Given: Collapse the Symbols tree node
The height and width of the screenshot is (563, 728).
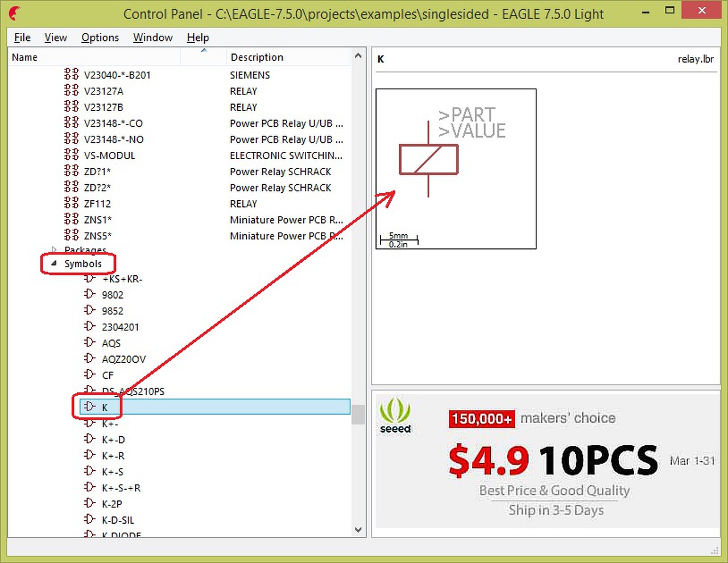Looking at the screenshot, I should pyautogui.click(x=54, y=263).
